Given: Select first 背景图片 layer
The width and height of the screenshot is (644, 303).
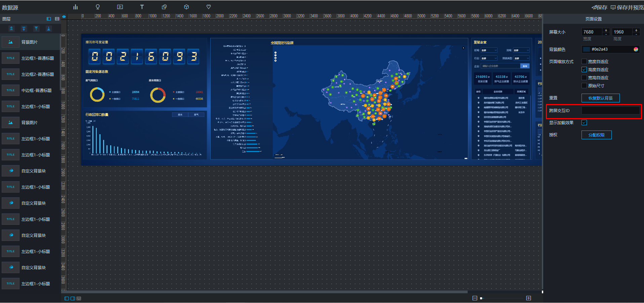Looking at the screenshot, I should [x=31, y=42].
